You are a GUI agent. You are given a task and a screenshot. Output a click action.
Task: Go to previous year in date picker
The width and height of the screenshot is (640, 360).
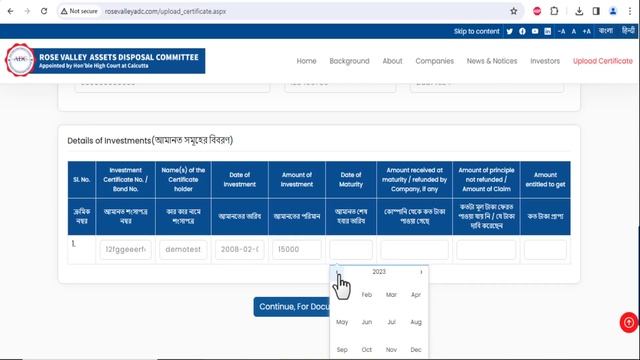[x=337, y=272]
